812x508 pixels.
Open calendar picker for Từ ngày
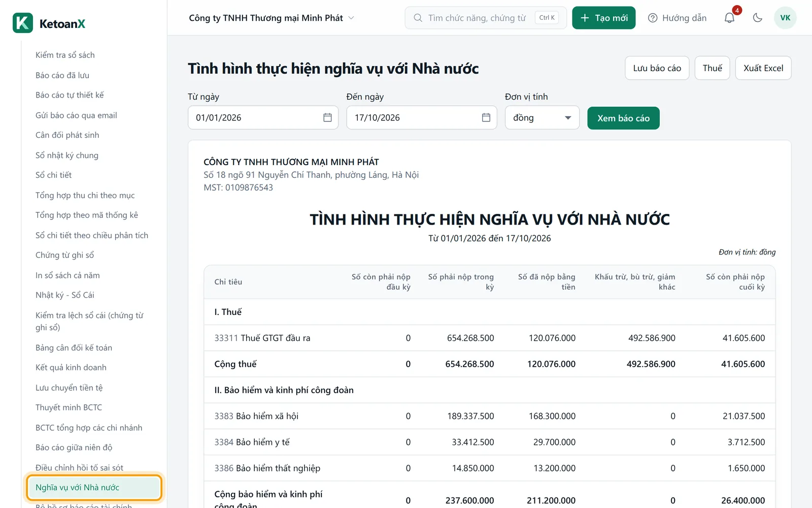pyautogui.click(x=327, y=117)
